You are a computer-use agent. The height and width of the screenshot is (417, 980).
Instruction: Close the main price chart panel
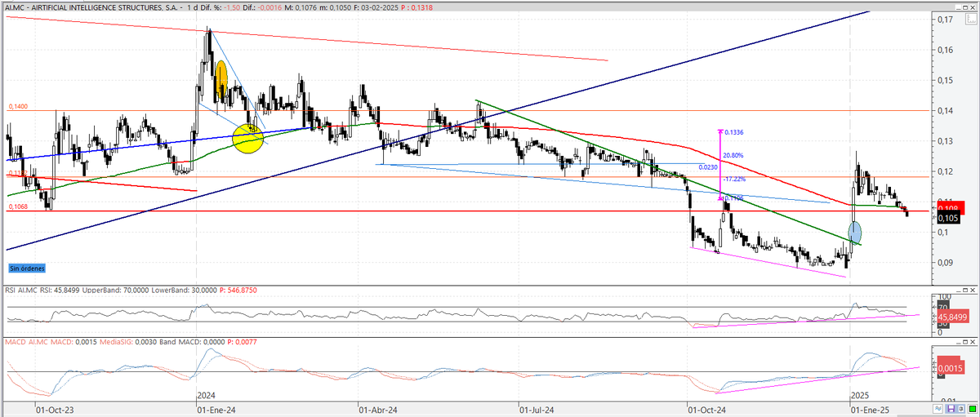[973, 7]
